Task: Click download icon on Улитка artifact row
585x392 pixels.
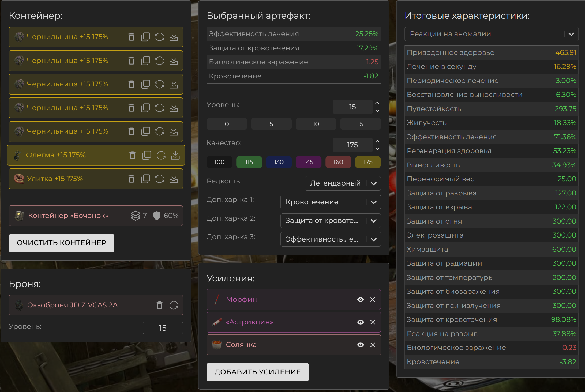Action: (174, 179)
